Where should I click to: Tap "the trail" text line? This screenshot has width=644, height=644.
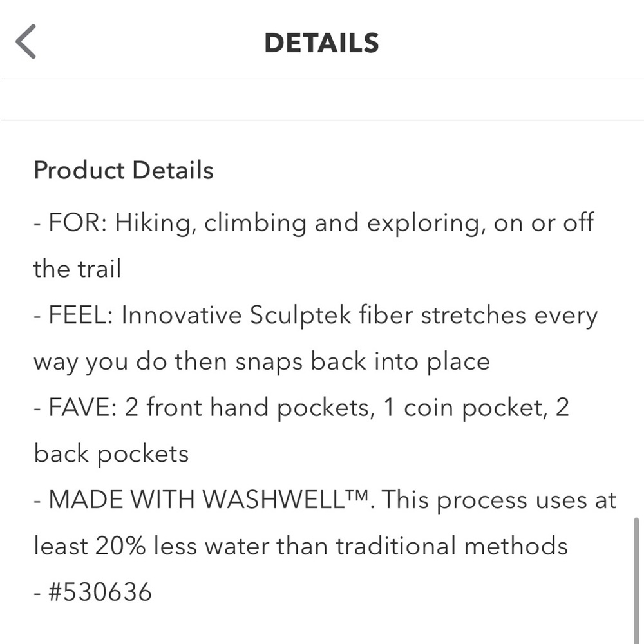77,269
